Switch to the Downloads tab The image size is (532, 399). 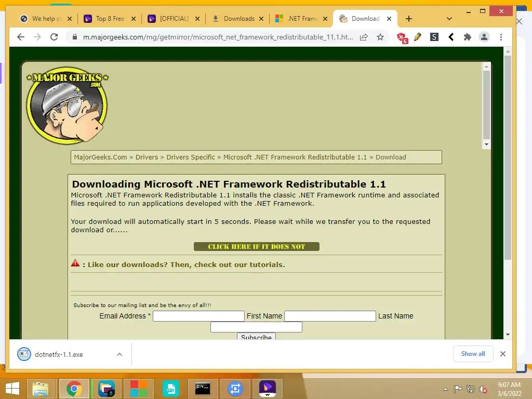234,19
